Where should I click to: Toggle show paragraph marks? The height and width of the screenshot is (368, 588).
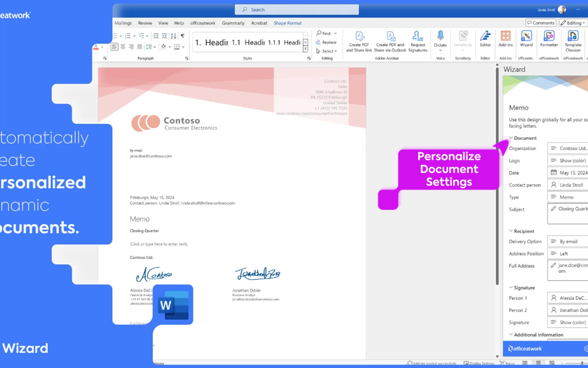tap(183, 36)
